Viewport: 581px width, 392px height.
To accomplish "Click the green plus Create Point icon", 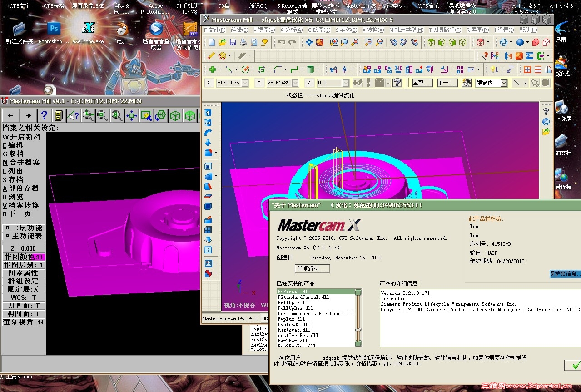I will tap(213, 69).
